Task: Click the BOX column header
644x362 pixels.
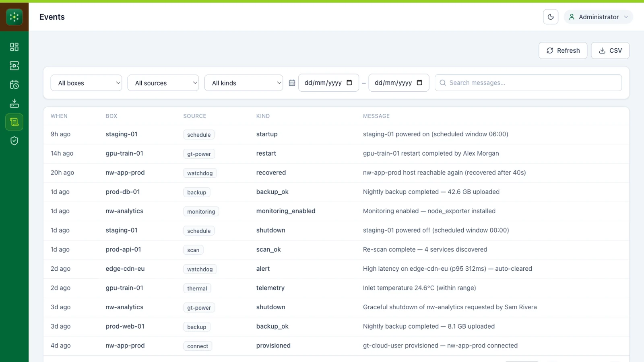Action: (111, 116)
